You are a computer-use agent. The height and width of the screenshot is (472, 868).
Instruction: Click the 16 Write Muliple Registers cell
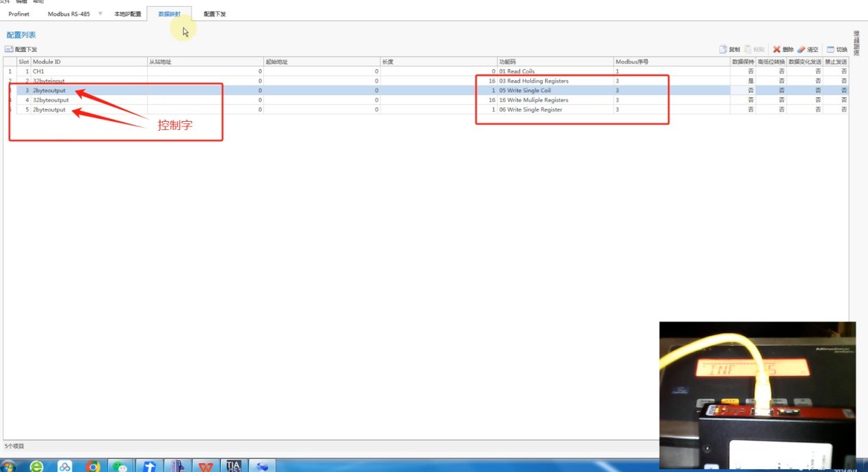point(555,100)
